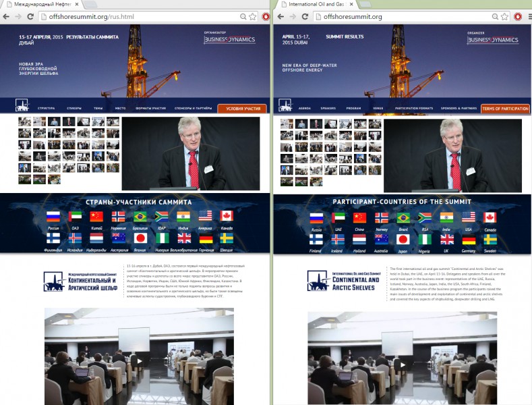This screenshot has width=532, height=405.
Task: Close the 'International Oil and Gas' browser tab
Action: pos(351,5)
